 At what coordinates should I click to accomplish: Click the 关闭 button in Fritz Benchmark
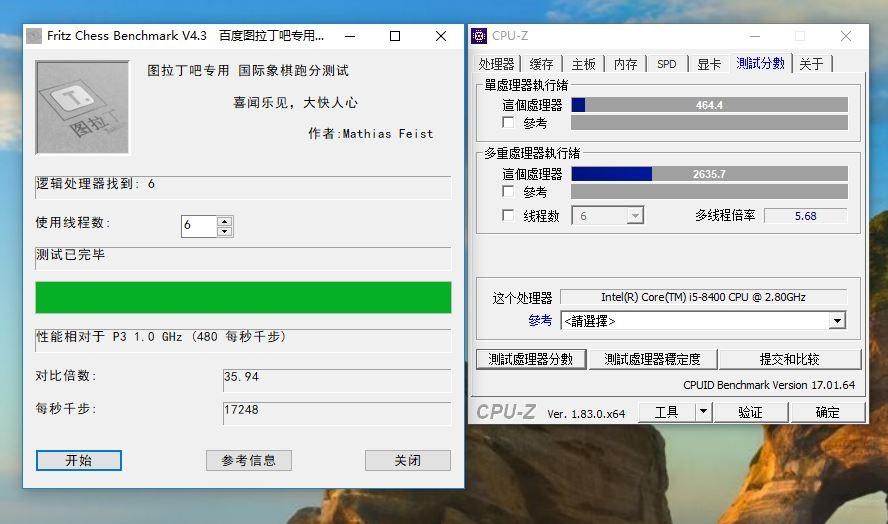coord(408,461)
